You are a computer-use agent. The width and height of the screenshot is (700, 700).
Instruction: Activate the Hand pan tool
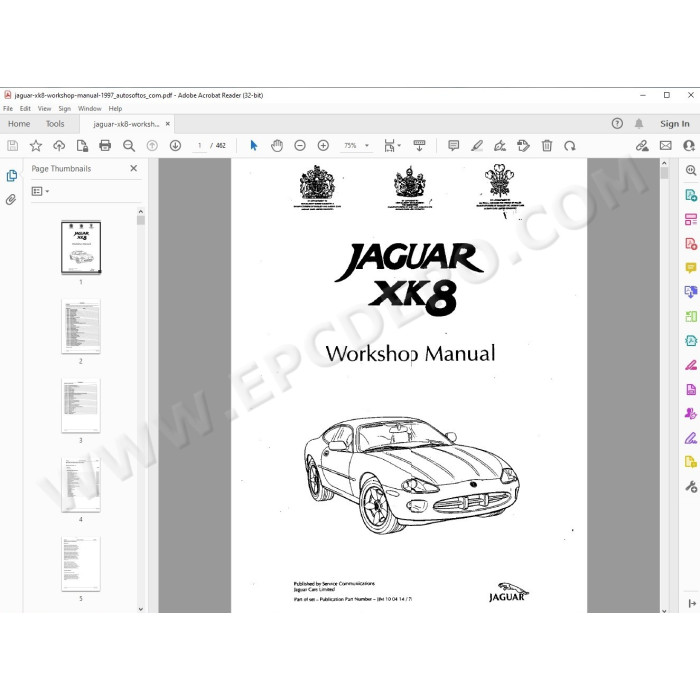[x=277, y=146]
